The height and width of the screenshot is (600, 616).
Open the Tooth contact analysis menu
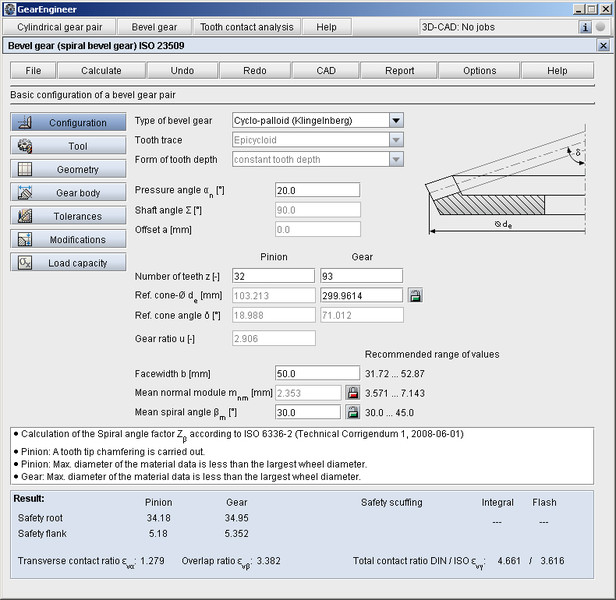pos(246,27)
